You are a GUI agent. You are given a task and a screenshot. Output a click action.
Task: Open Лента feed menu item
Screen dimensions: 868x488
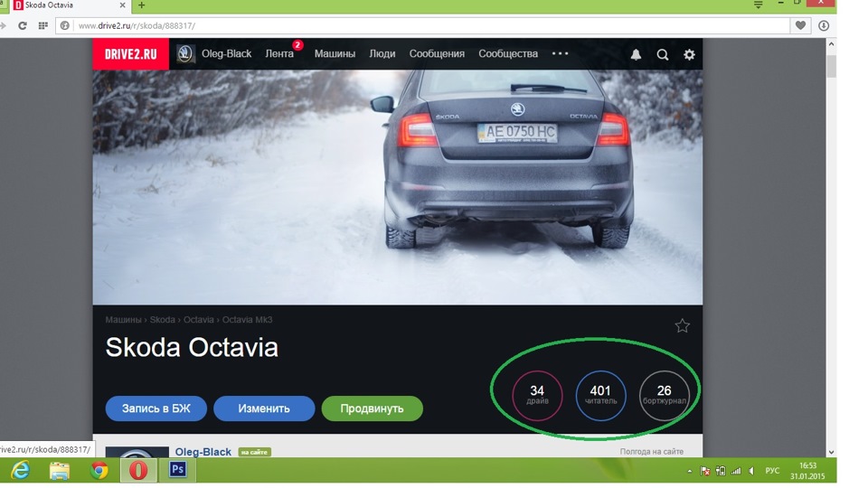(x=279, y=53)
